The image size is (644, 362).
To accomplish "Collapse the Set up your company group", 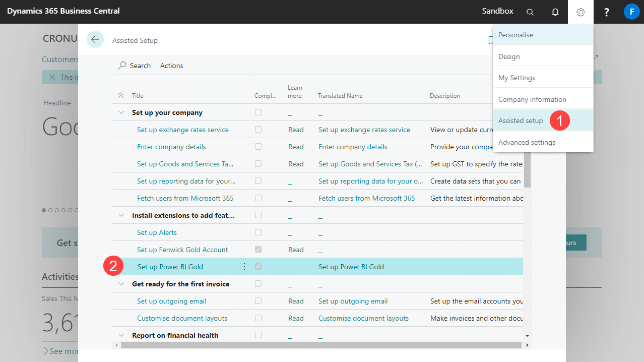I will click(x=120, y=112).
